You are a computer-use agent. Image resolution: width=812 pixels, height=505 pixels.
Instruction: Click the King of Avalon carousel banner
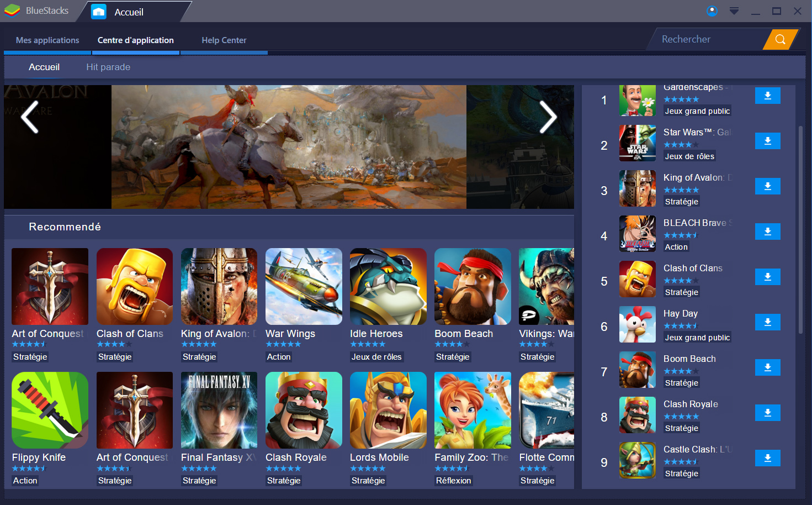[289, 147]
